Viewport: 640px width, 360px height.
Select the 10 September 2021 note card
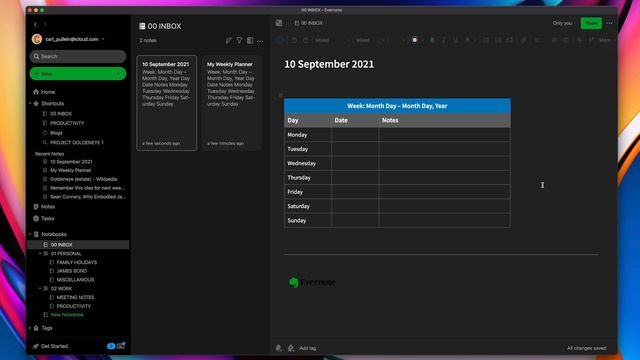pos(167,103)
